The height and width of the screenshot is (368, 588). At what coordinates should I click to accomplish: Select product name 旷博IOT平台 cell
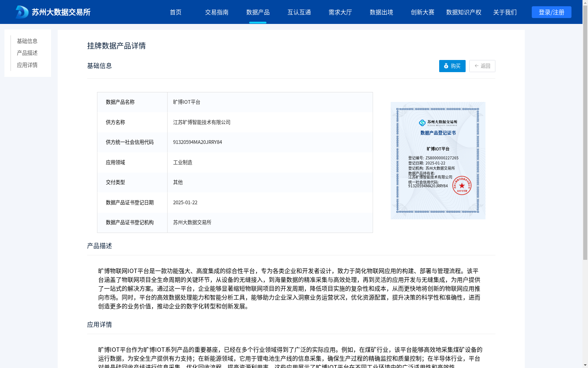pos(270,102)
